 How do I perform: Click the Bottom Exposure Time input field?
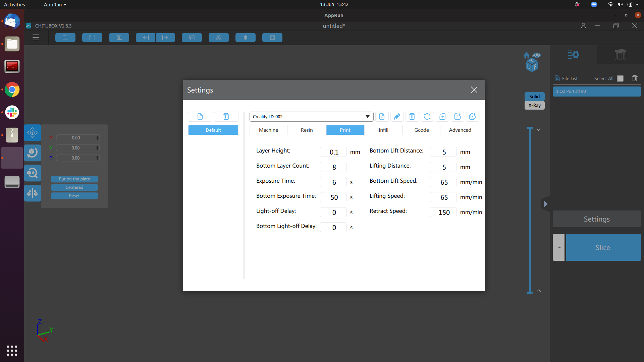[333, 197]
